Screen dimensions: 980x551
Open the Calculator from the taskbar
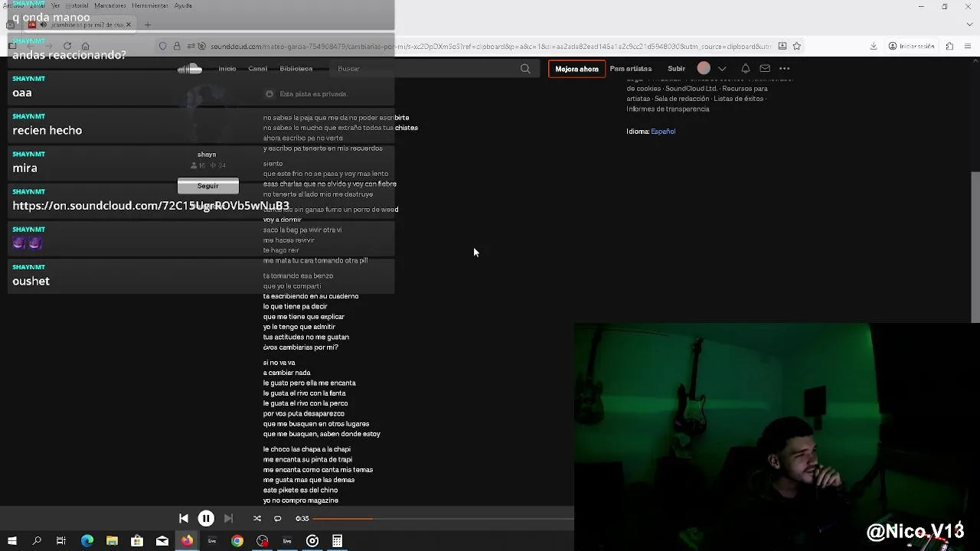(x=337, y=541)
